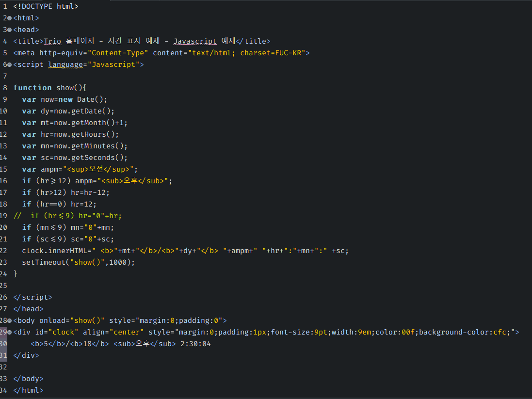Click the closing </head> tag

pyautogui.click(x=29, y=309)
